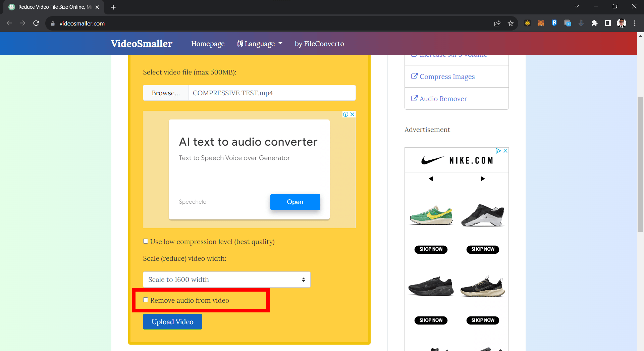Enable low compression level for best quality
Viewport: 644px width, 351px height.
point(146,241)
